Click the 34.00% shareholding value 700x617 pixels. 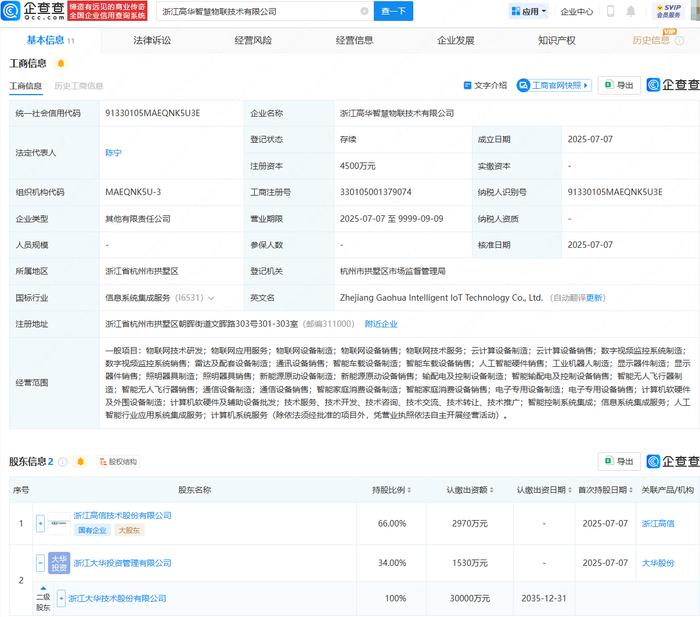(392, 563)
